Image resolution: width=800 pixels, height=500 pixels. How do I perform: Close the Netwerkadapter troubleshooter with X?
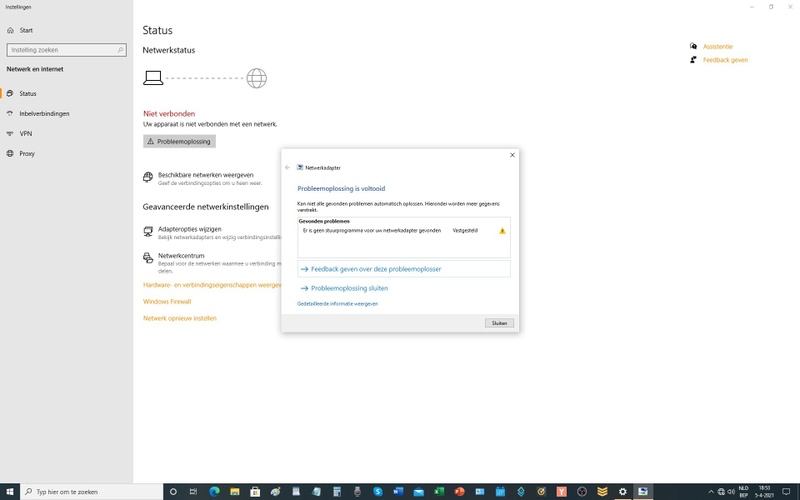tap(512, 155)
